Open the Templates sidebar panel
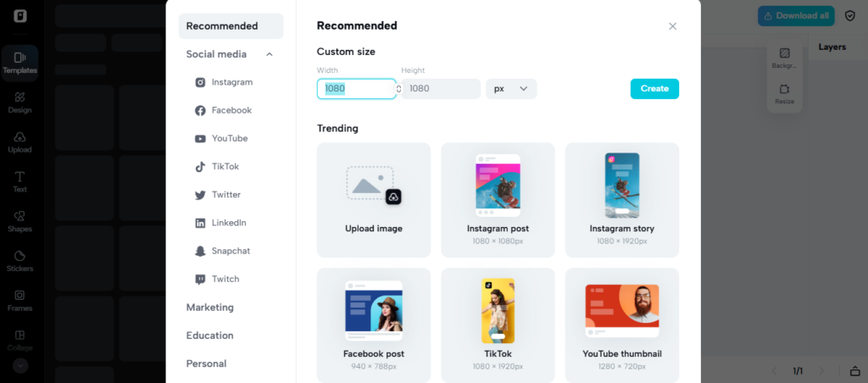The image size is (868, 383). pyautogui.click(x=19, y=63)
